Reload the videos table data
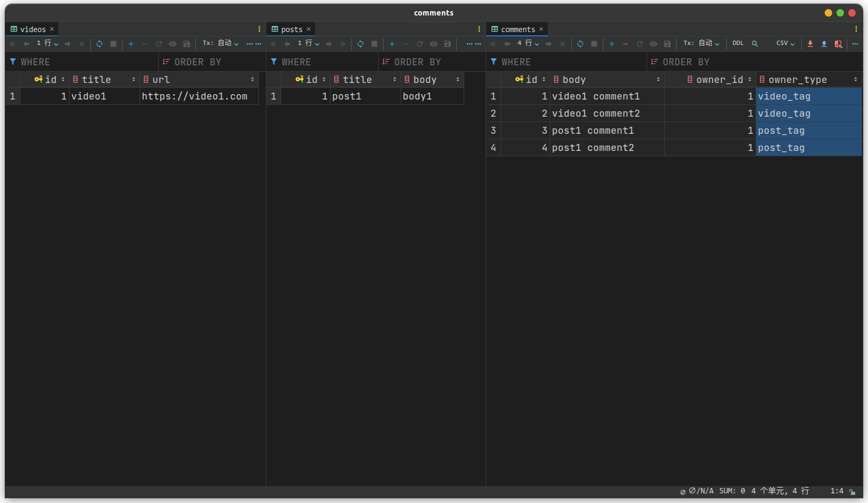The width and height of the screenshot is (868, 503). tap(99, 44)
